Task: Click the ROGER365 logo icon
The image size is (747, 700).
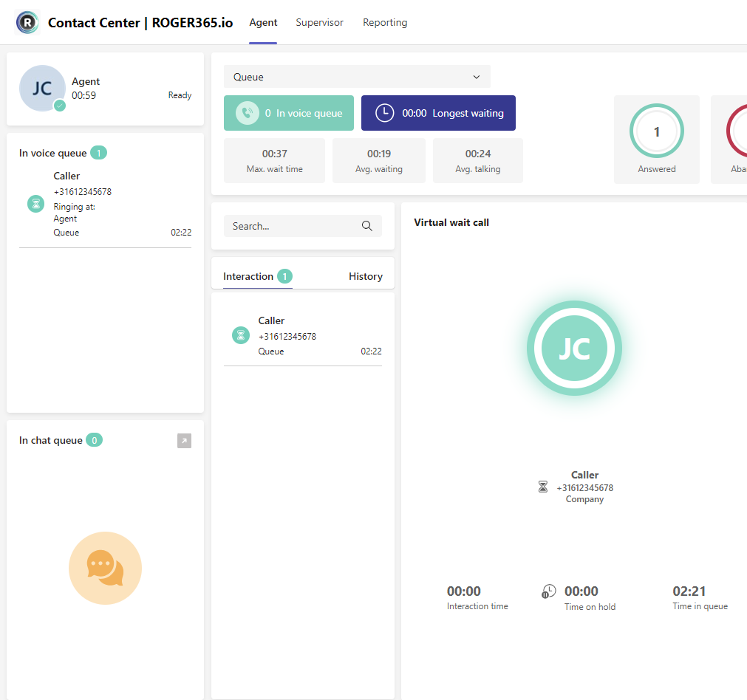Action: [27, 22]
